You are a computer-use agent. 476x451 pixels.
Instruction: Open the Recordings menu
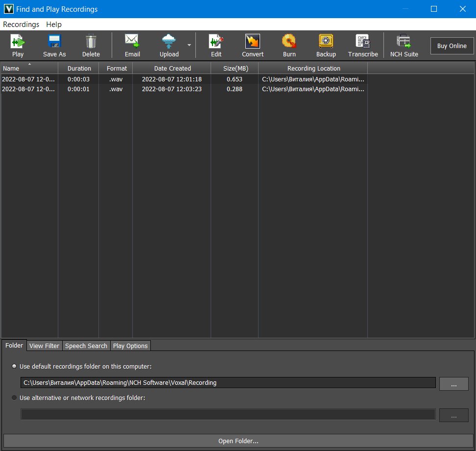(21, 25)
